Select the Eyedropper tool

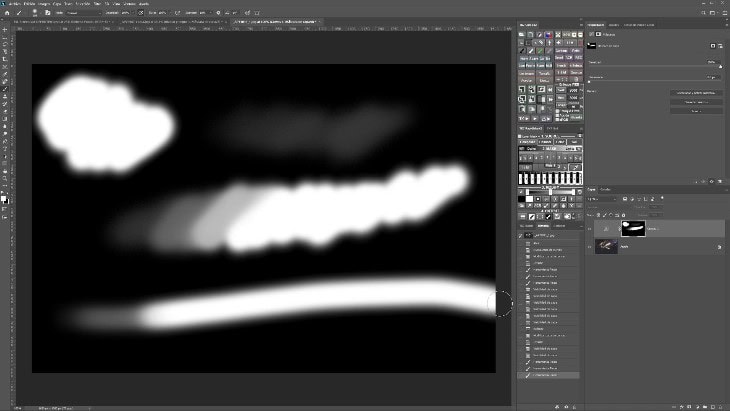pos(5,73)
